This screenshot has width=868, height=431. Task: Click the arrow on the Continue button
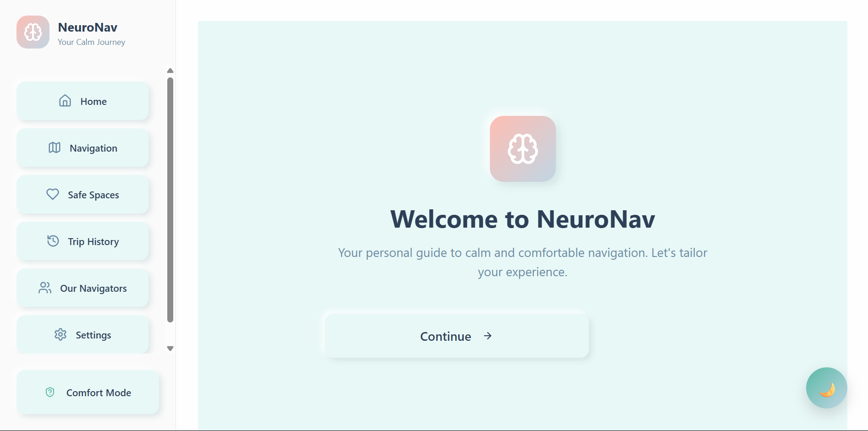point(488,336)
